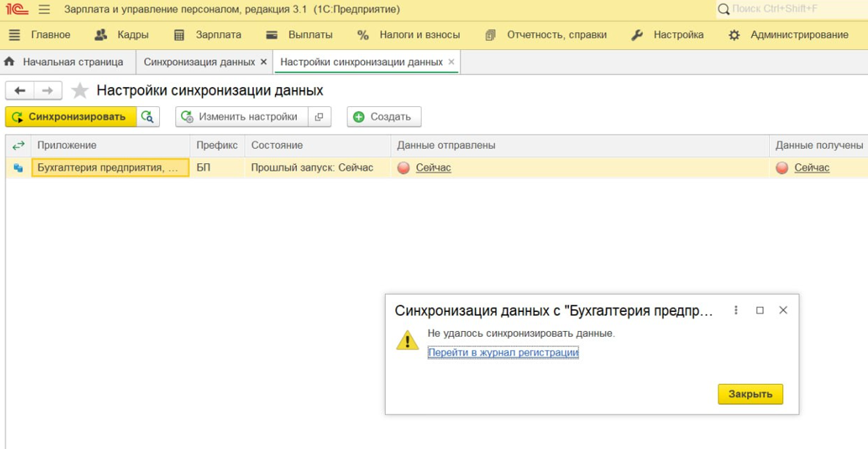
Task: Click the row icon for Бухгалтерия предприятия
Action: click(x=18, y=168)
